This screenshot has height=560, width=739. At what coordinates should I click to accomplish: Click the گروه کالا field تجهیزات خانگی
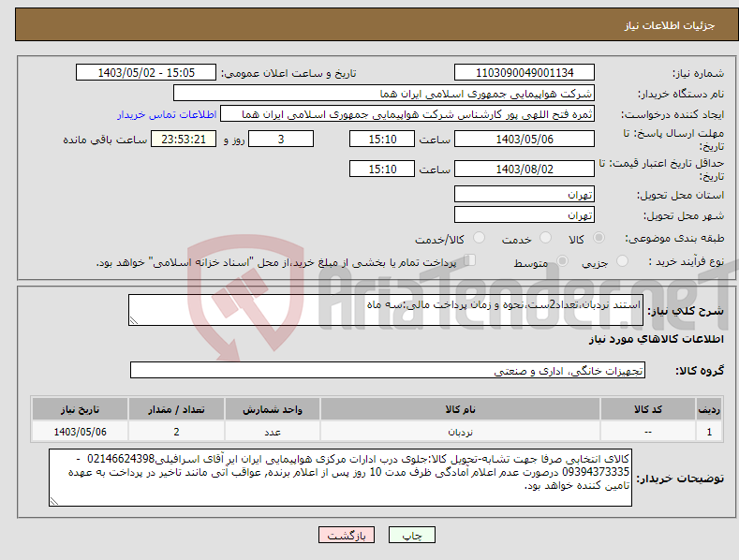(388, 371)
